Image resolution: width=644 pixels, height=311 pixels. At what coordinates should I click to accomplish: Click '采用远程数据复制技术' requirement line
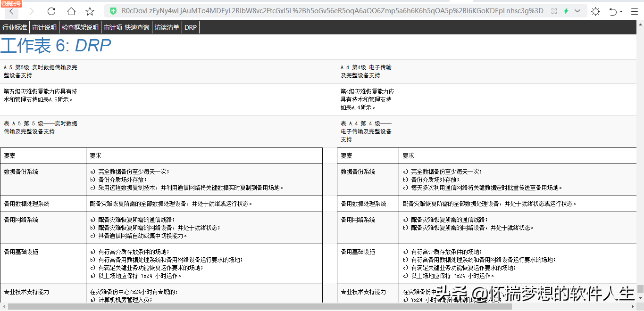coord(187,188)
